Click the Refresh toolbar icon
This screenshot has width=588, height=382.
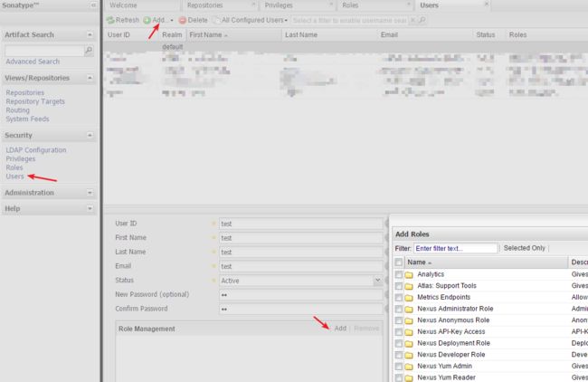click(x=110, y=20)
